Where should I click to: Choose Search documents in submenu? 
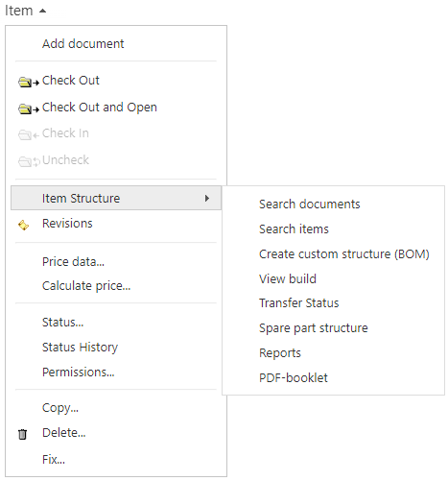[x=309, y=204]
